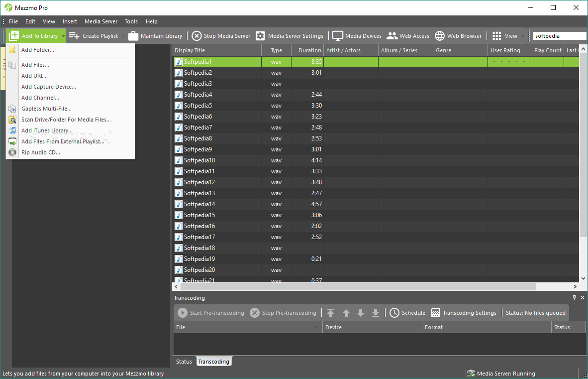Open the Edit menu

(30, 21)
